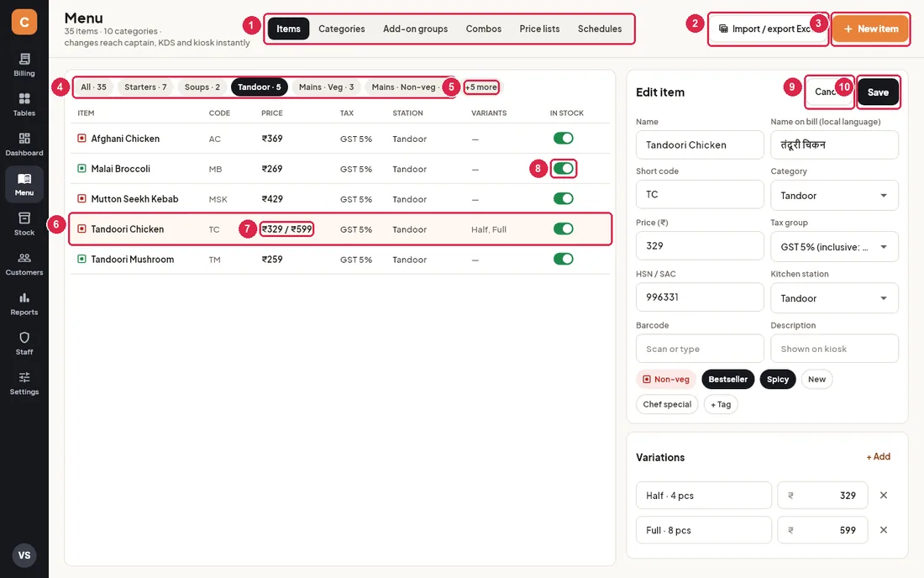The width and height of the screenshot is (924, 578).
Task: Focus the Barcode scan field
Action: 700,349
